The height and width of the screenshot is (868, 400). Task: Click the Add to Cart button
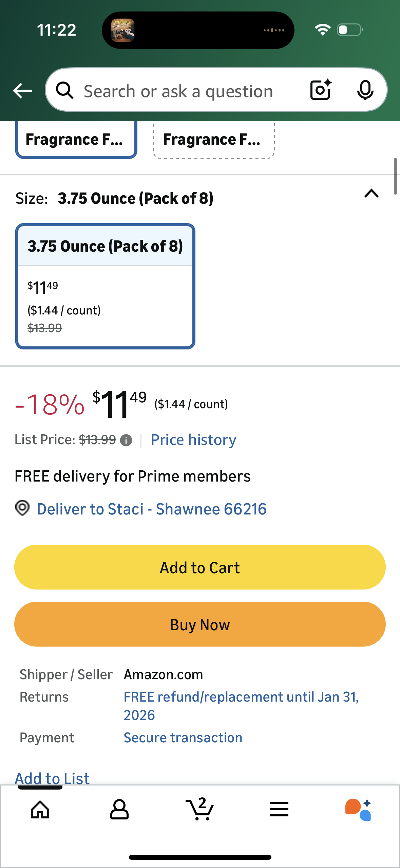(x=200, y=567)
